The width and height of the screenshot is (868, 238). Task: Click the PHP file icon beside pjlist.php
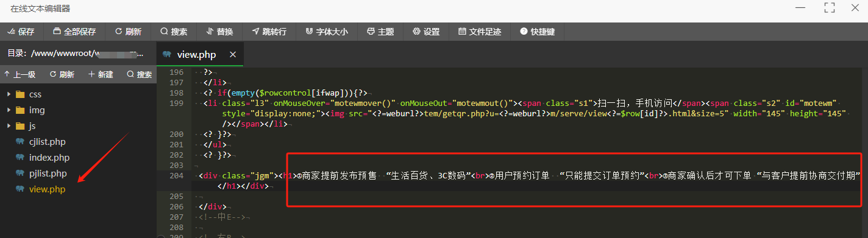tap(20, 173)
